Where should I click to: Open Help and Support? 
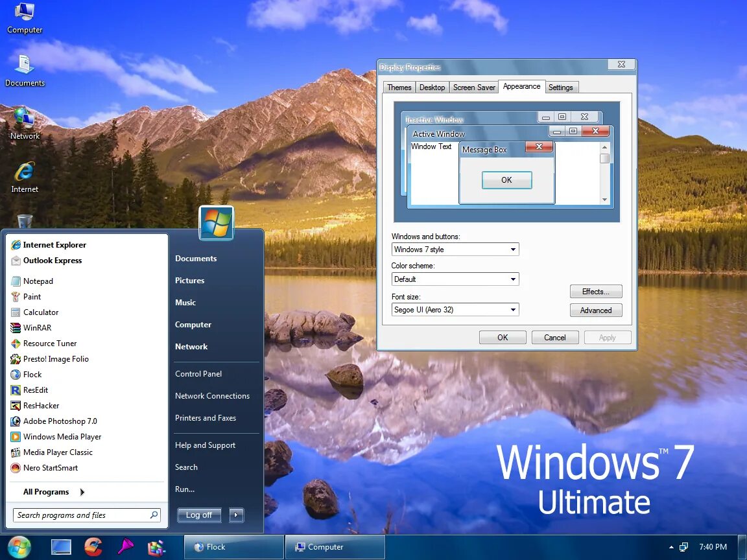click(205, 445)
